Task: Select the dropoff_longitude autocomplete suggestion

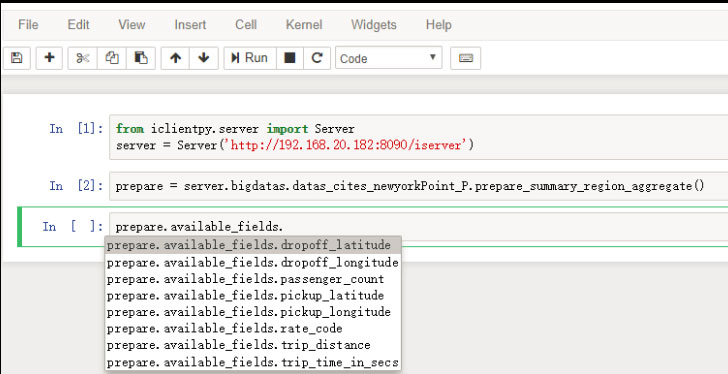Action: [253, 262]
